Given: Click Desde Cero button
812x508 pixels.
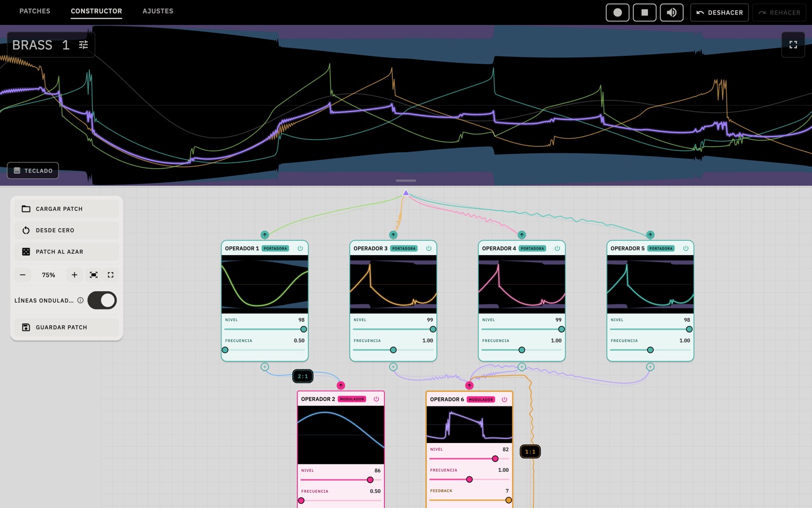Looking at the screenshot, I should click(x=66, y=230).
